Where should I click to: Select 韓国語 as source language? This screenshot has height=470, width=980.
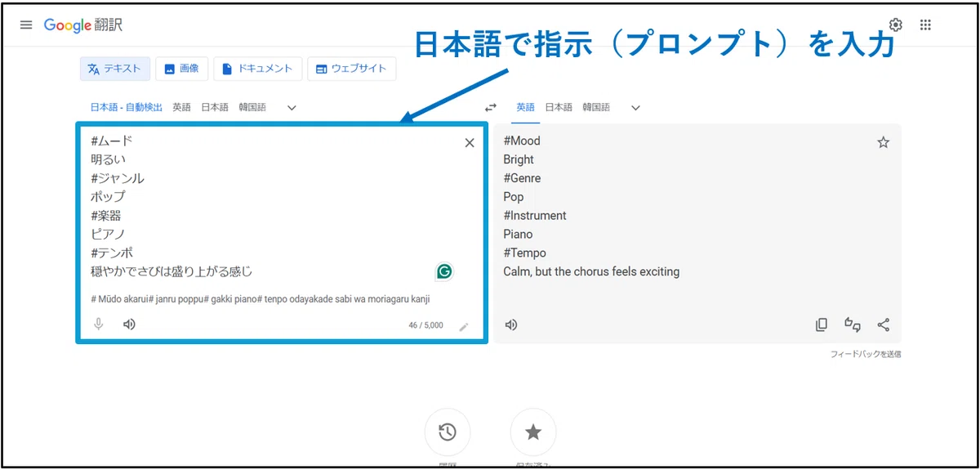[x=252, y=107]
